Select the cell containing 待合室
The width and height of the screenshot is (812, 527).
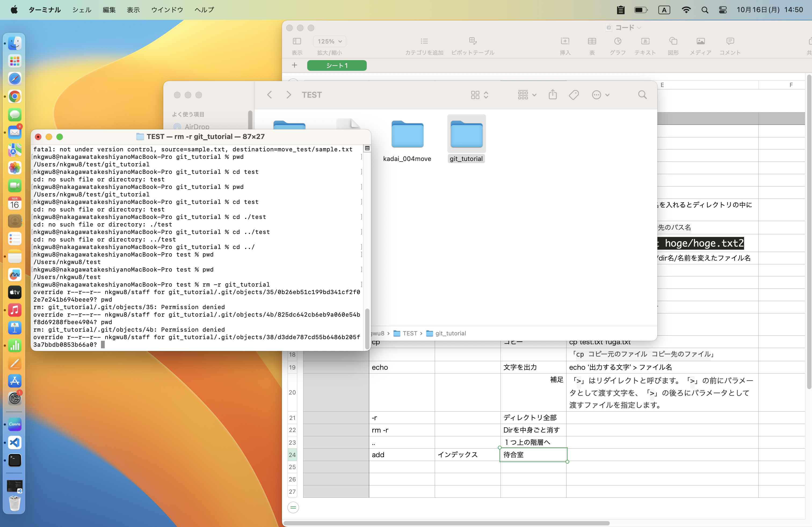(x=533, y=455)
